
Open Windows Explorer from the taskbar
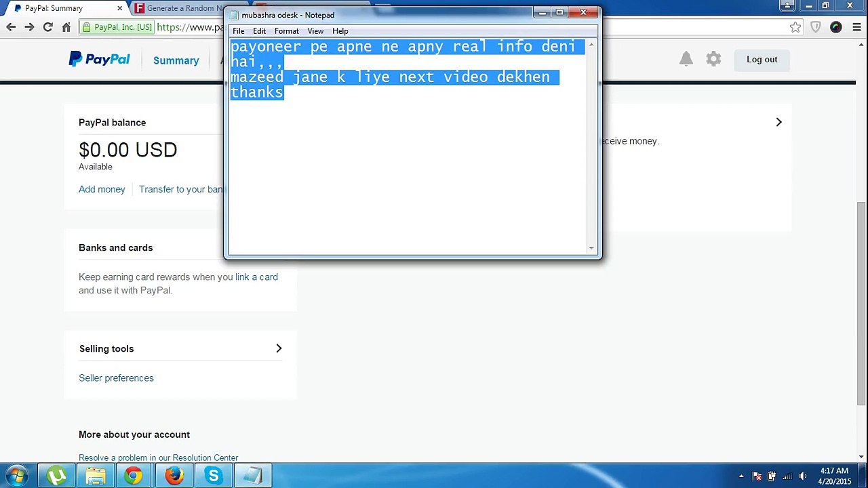(96, 476)
